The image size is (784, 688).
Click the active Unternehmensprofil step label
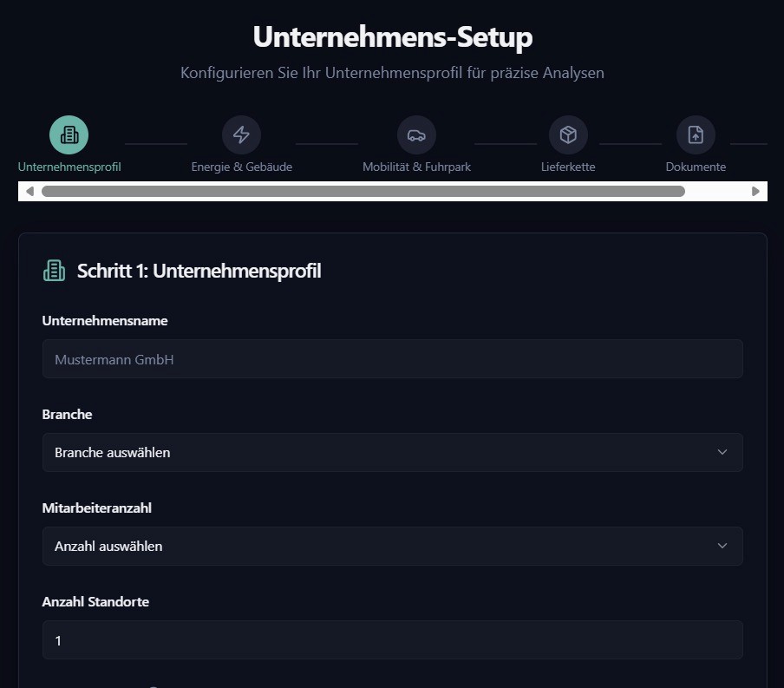point(69,166)
